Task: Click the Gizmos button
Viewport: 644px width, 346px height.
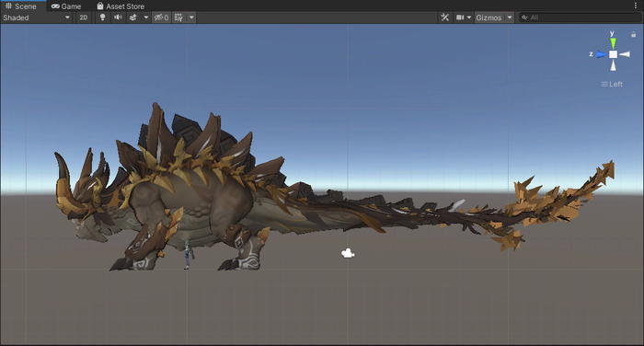Action: 489,17
